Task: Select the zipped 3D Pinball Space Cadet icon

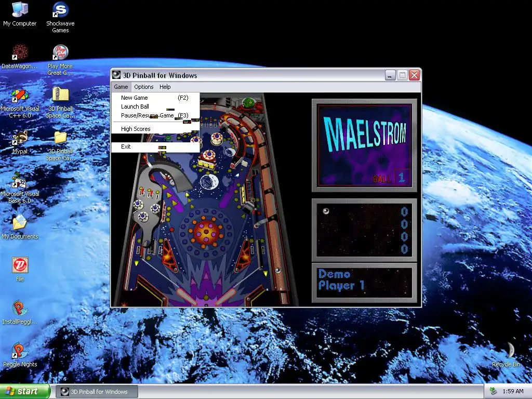Action: point(60,103)
